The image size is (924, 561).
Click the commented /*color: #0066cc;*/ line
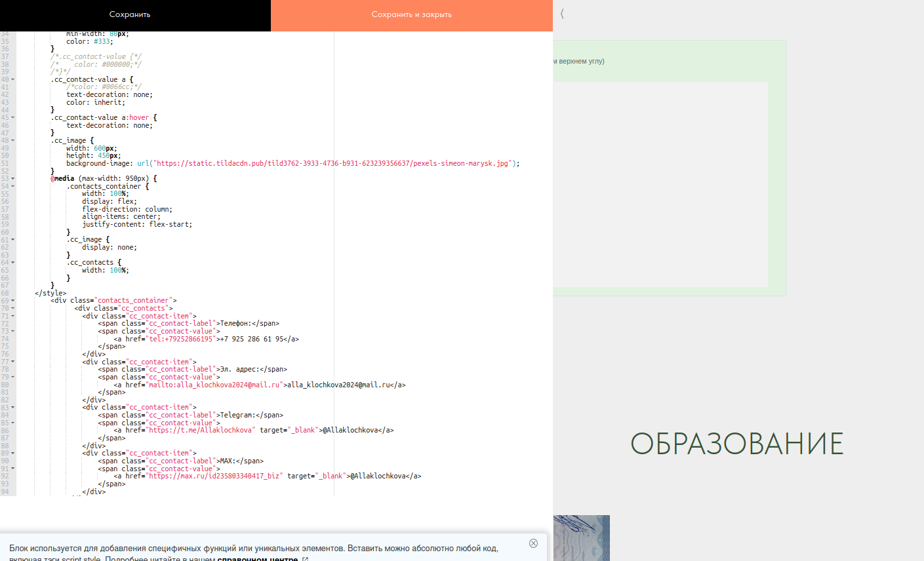point(104,87)
